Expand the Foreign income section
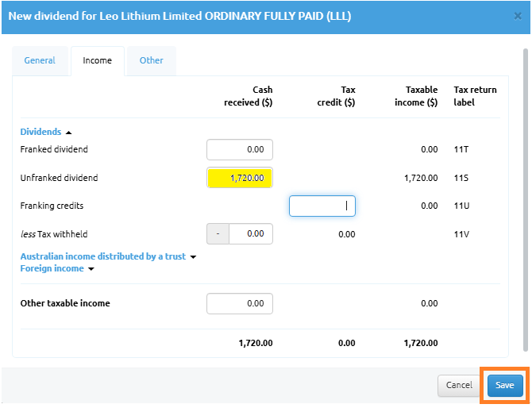 pyautogui.click(x=57, y=268)
